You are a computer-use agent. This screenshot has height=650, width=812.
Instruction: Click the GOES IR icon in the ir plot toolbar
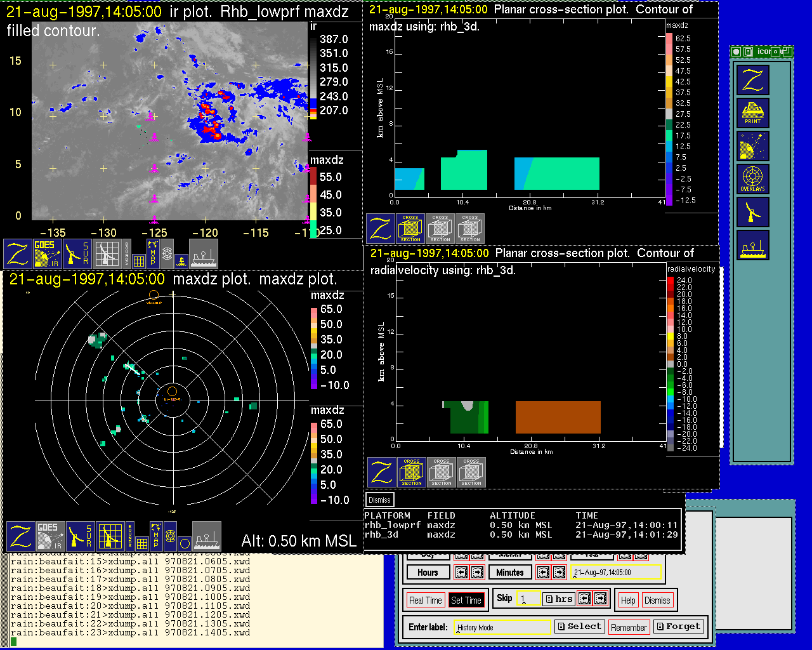[47, 253]
